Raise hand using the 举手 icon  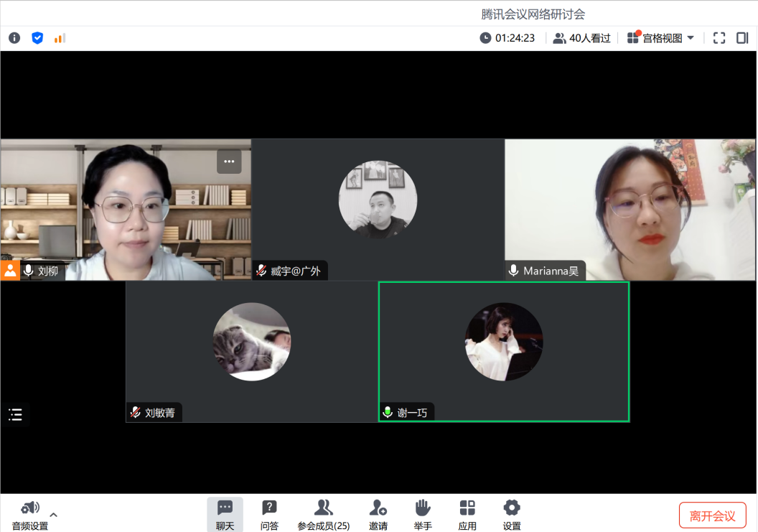click(x=422, y=514)
